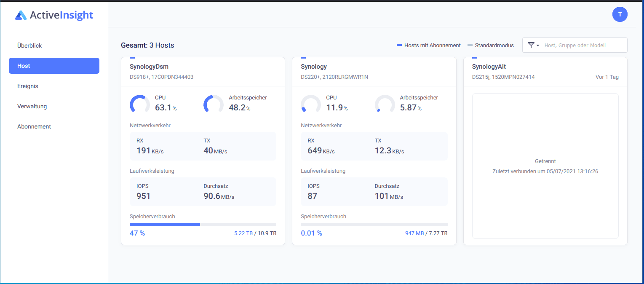Viewport: 644px width, 284px height.
Task: Open the Synology DS220+ host title
Action: click(x=314, y=67)
